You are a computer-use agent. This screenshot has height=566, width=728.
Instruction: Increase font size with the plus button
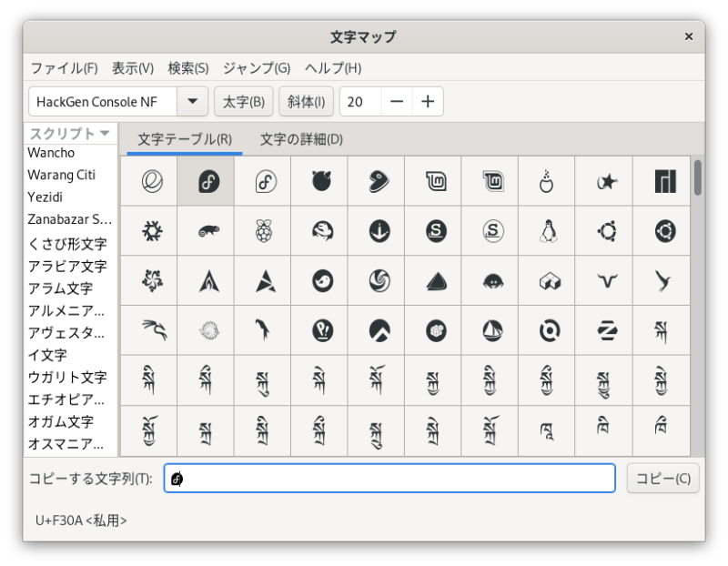(428, 102)
